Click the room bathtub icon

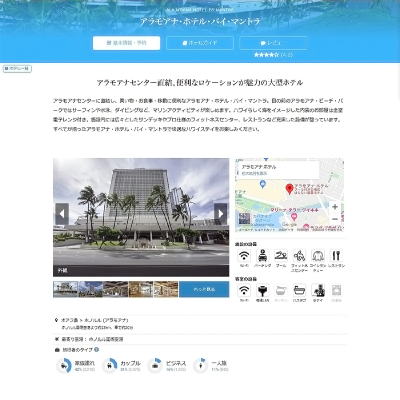coord(299,290)
